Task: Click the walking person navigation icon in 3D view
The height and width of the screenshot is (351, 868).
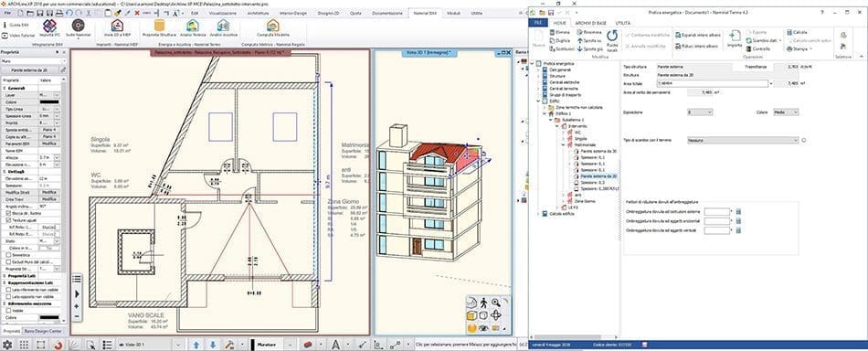Action: 484,303
